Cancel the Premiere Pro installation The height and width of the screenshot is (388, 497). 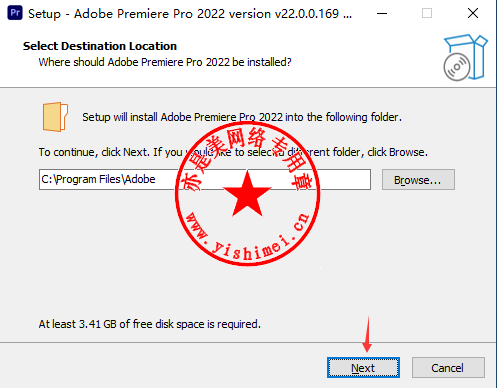pyautogui.click(x=448, y=368)
